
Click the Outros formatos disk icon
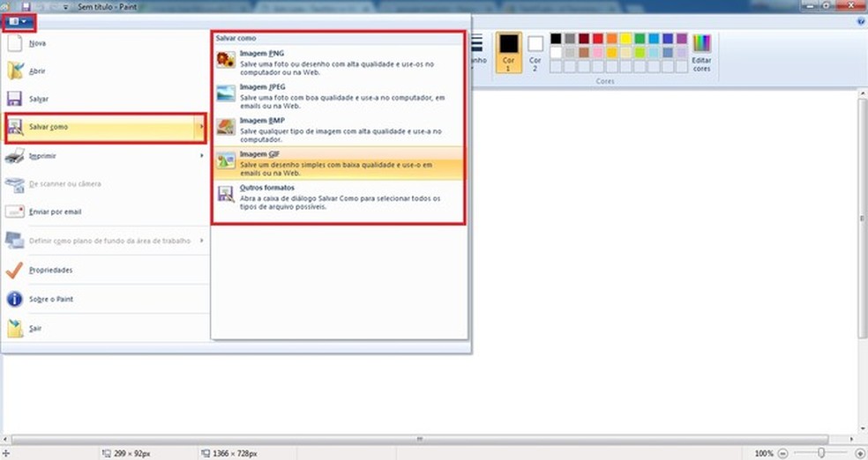pos(226,194)
